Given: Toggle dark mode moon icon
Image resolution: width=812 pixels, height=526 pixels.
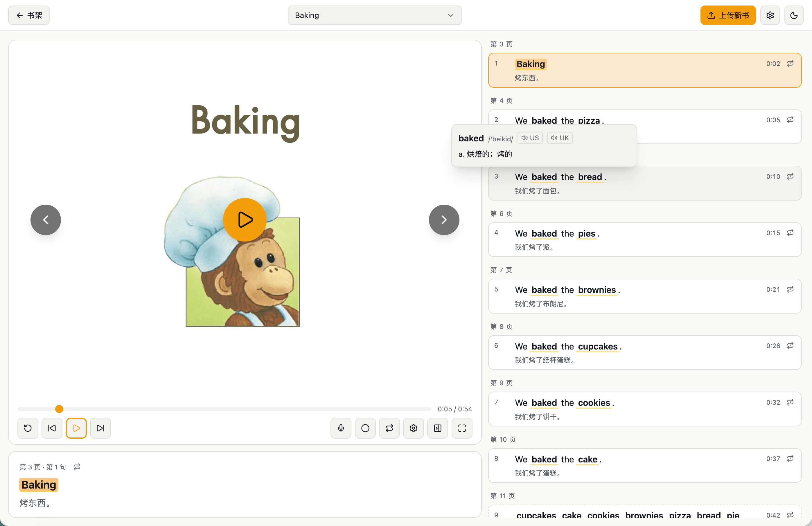Looking at the screenshot, I should point(794,15).
